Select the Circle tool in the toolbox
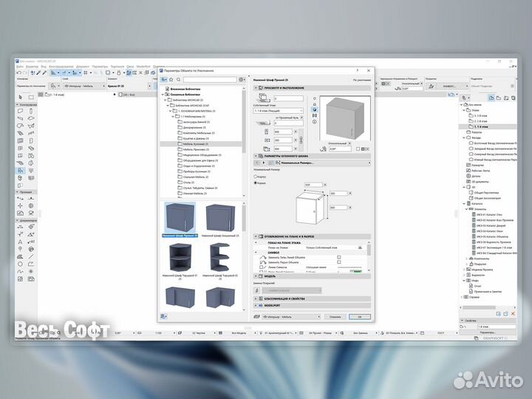The width and height of the screenshot is (532, 399). pyautogui.click(x=21, y=265)
